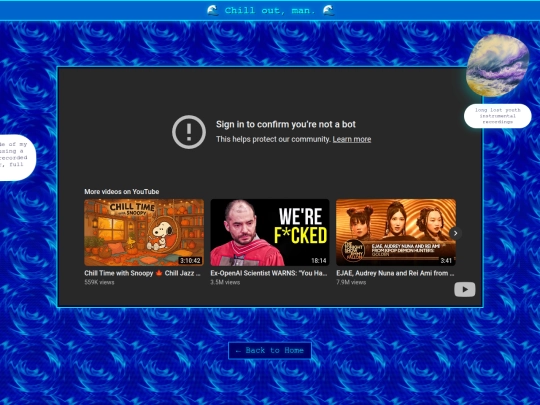Click the 3:41 duration badge
Viewport: 540px width, 405px height.
[446, 261]
